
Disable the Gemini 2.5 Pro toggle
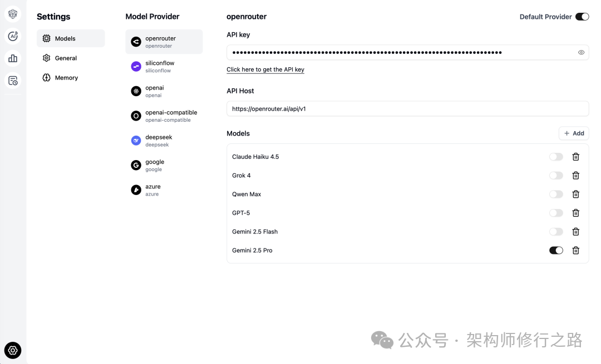(556, 251)
